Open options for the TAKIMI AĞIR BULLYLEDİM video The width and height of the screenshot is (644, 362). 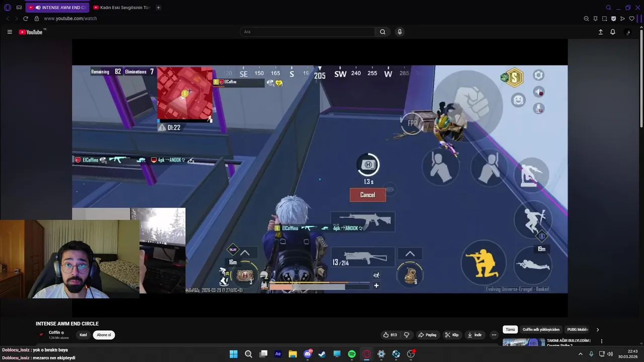tap(601, 341)
